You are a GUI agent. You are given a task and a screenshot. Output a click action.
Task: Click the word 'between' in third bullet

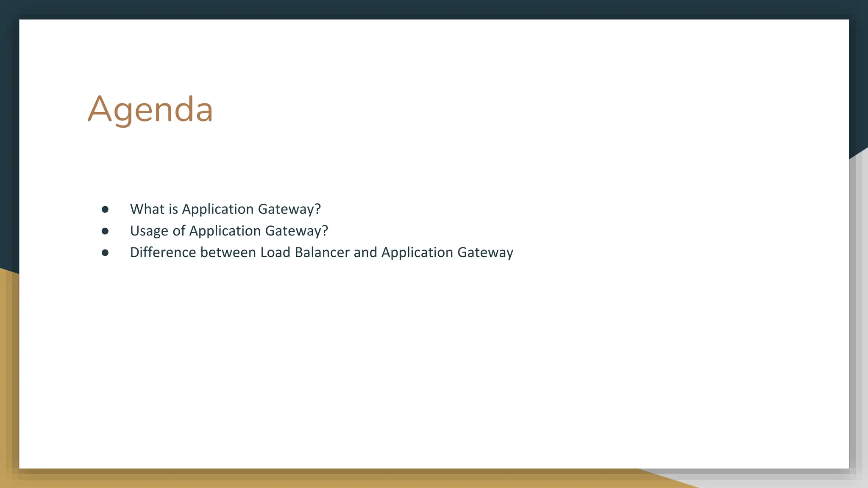(x=228, y=252)
